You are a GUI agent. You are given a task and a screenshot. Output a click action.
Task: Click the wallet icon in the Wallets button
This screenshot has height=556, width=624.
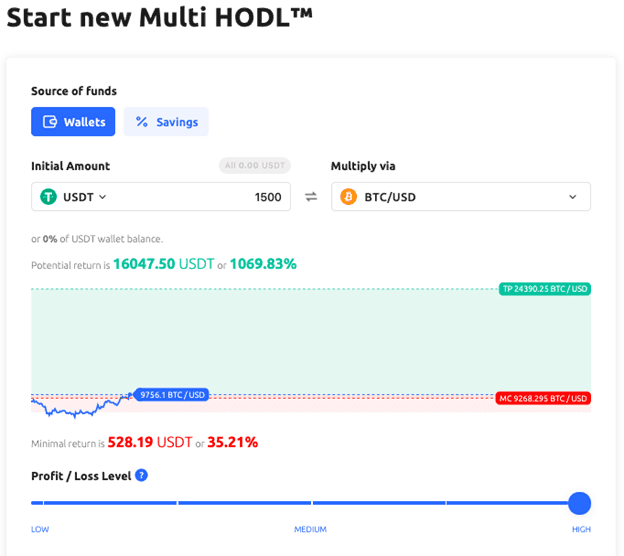tap(50, 122)
